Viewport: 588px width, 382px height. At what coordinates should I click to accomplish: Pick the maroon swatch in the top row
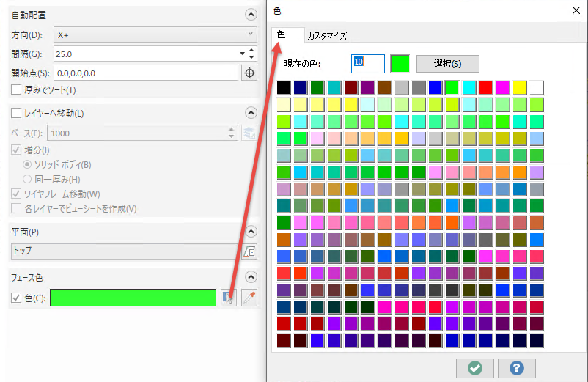coord(351,88)
